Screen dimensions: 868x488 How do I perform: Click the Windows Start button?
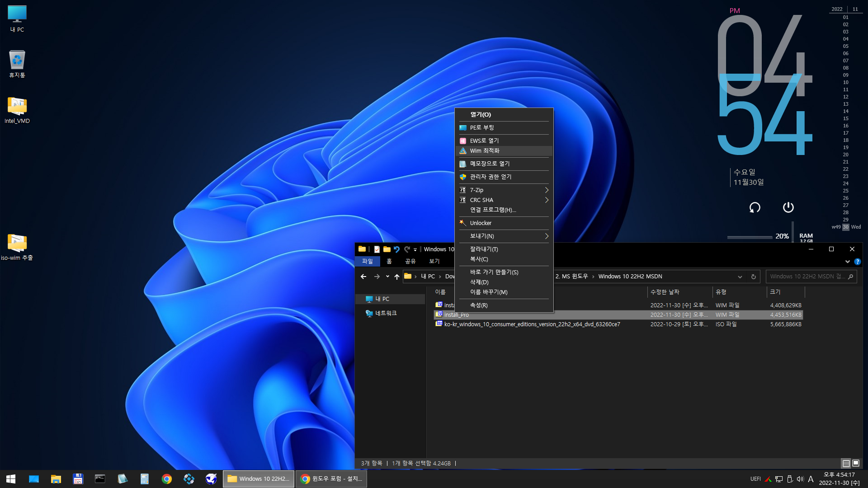11,479
